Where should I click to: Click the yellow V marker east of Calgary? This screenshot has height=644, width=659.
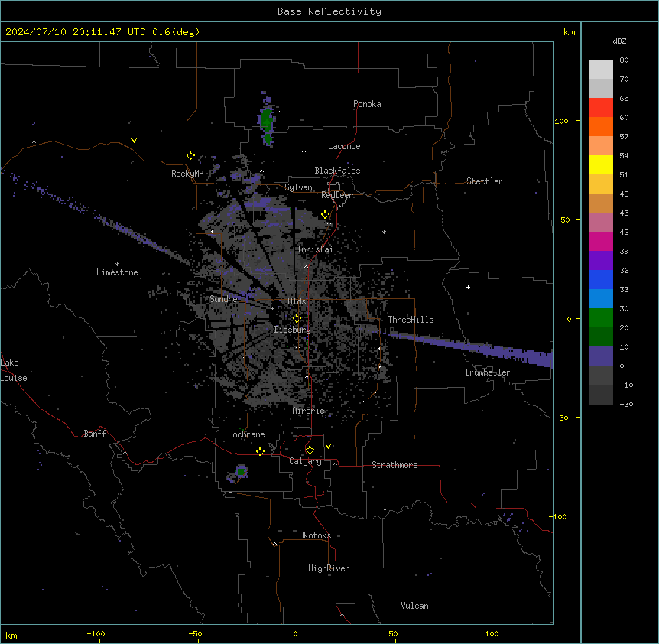coord(328,447)
